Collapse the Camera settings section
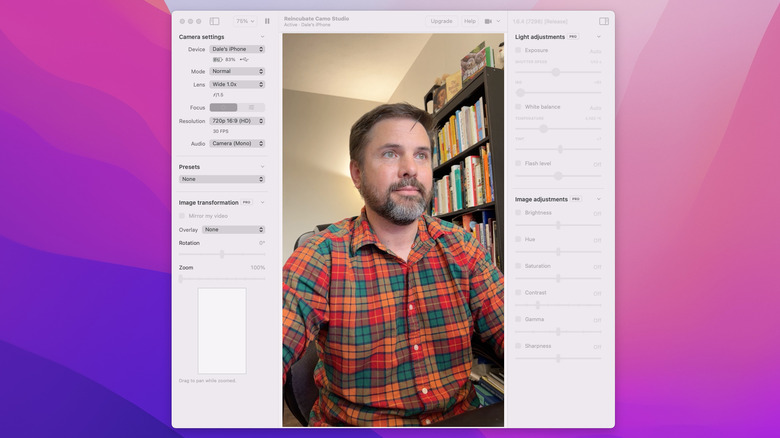The width and height of the screenshot is (780, 438). coord(262,37)
